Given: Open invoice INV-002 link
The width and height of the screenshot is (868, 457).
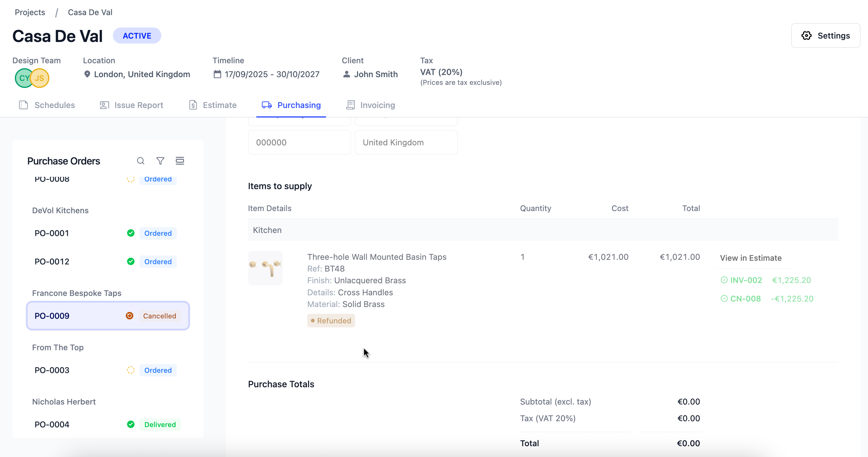Looking at the screenshot, I should 746,280.
